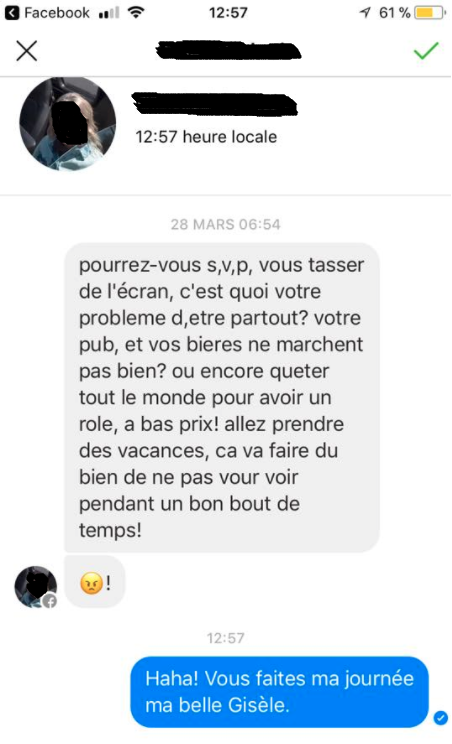452x744 pixels.
Task: Tap the small sender avatar
Action: click(x=36, y=586)
